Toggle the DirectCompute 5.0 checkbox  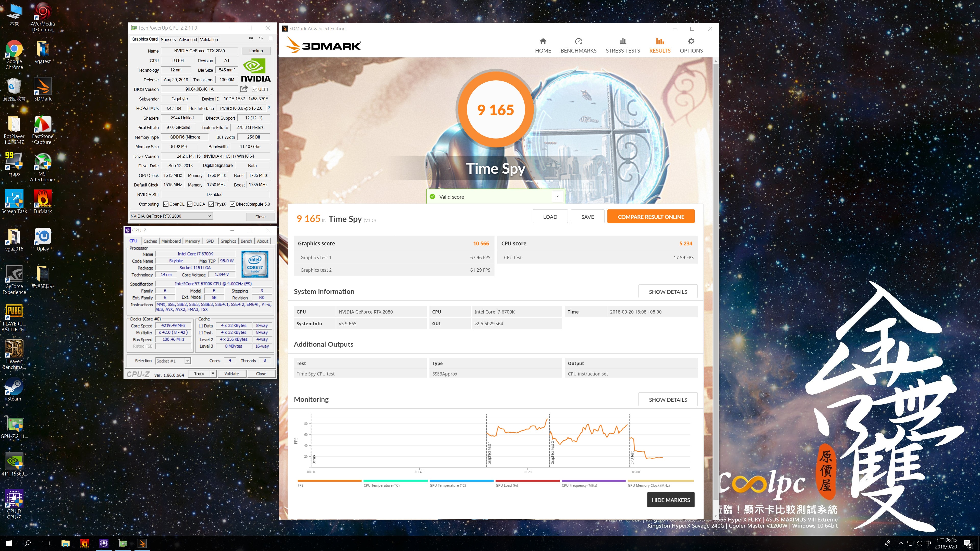232,204
